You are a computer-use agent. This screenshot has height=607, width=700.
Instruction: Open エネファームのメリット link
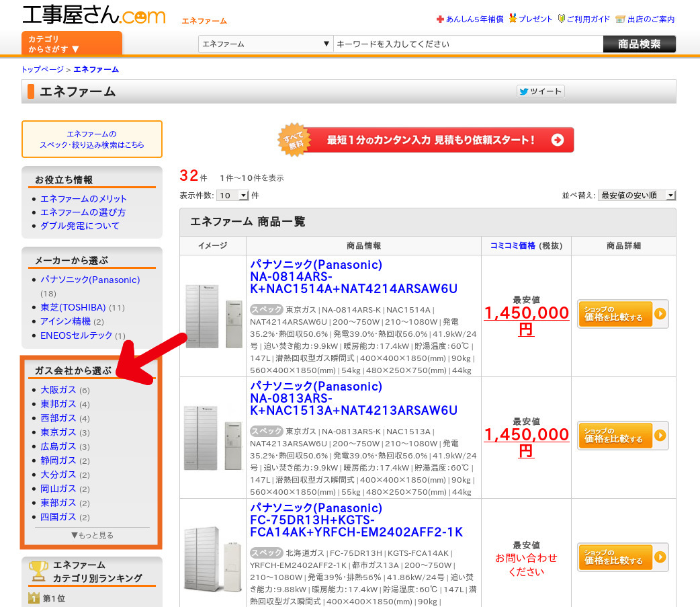pyautogui.click(x=83, y=199)
